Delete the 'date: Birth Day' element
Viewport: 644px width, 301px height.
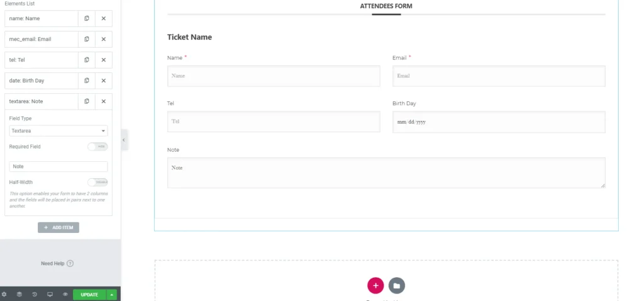click(x=104, y=81)
